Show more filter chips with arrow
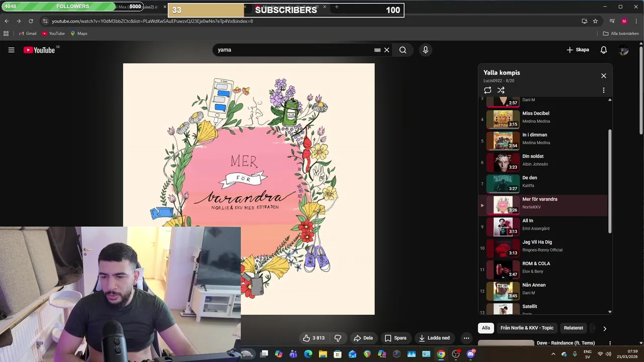The image size is (644, 362). click(x=605, y=328)
